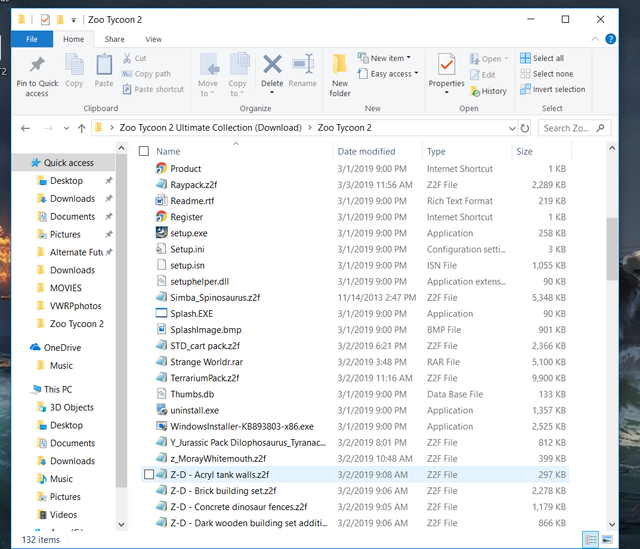Select TerrariumPack.z2f in file list
This screenshot has height=549, width=640.
coord(204,378)
